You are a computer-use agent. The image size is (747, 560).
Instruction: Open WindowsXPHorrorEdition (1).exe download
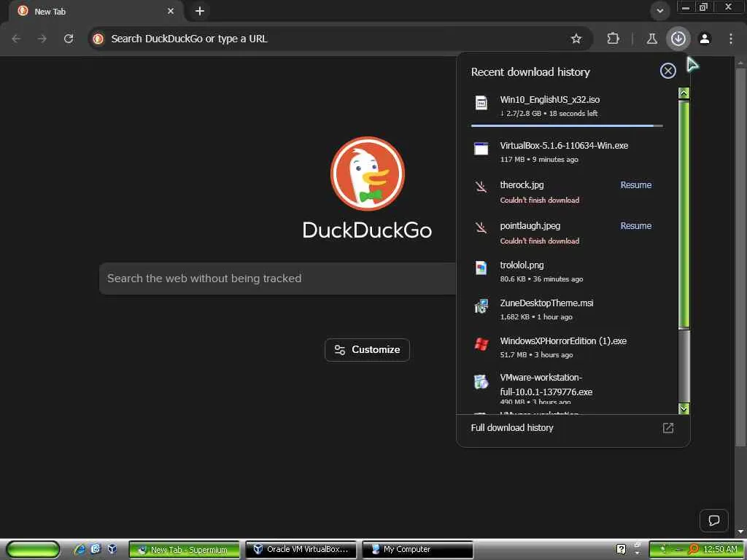pyautogui.click(x=567, y=348)
